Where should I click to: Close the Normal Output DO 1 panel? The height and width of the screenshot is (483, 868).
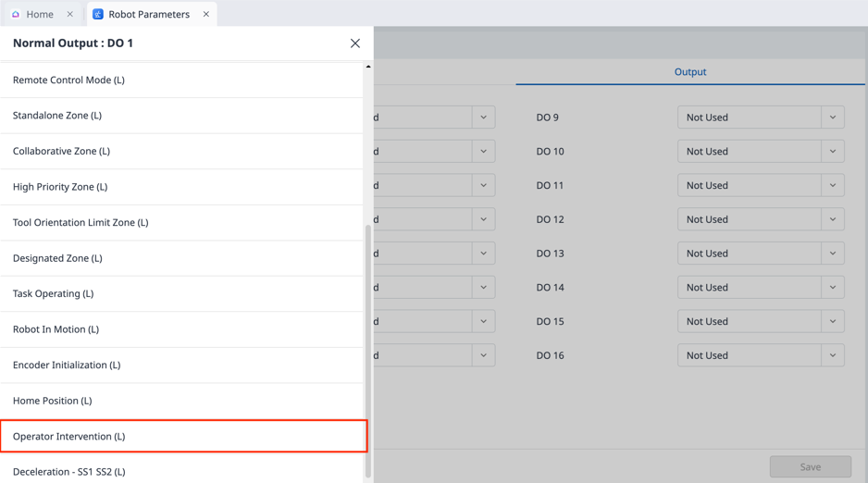(x=354, y=43)
